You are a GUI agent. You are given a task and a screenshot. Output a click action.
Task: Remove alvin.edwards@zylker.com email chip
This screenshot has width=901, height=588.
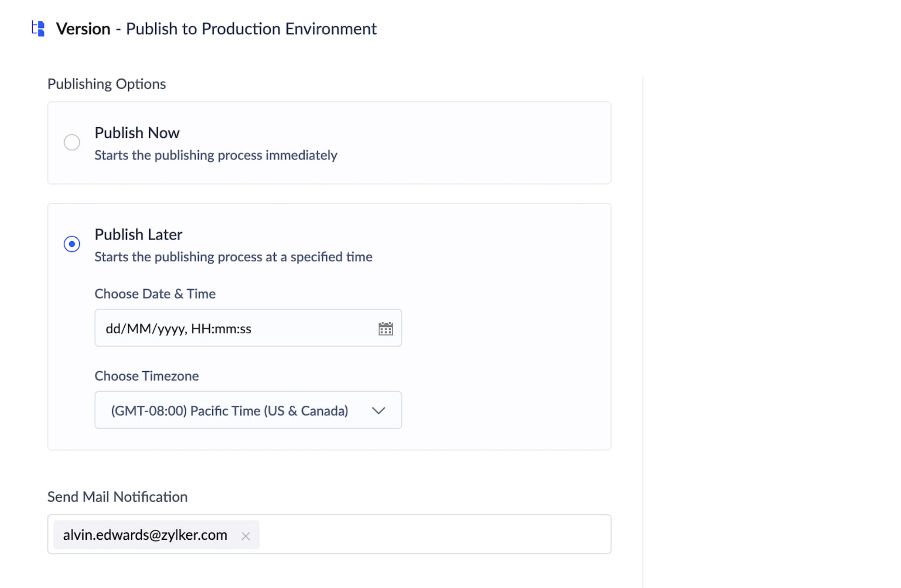point(245,536)
